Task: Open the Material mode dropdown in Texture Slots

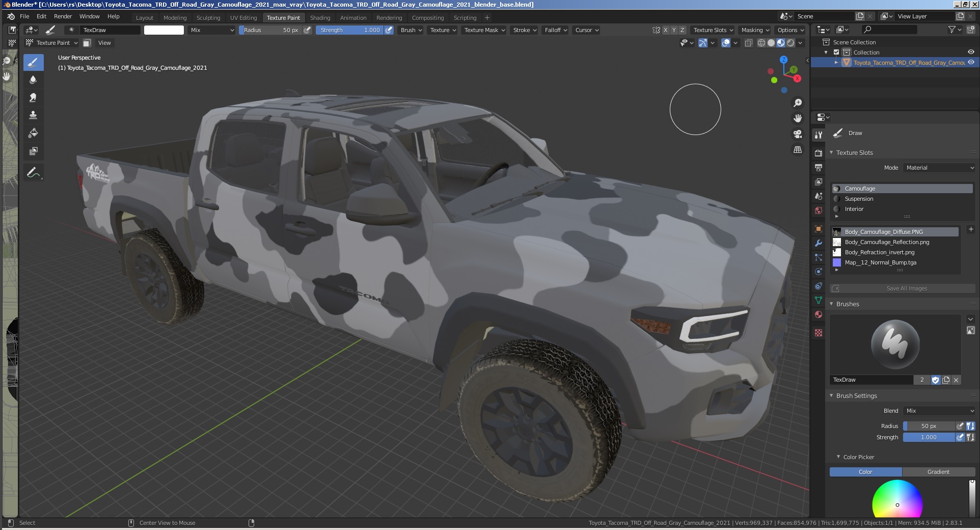Action: point(939,168)
